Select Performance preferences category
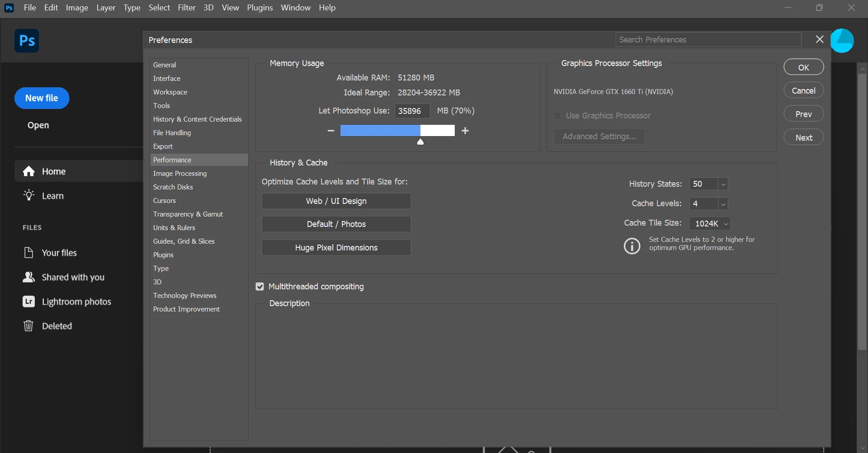 [199, 160]
